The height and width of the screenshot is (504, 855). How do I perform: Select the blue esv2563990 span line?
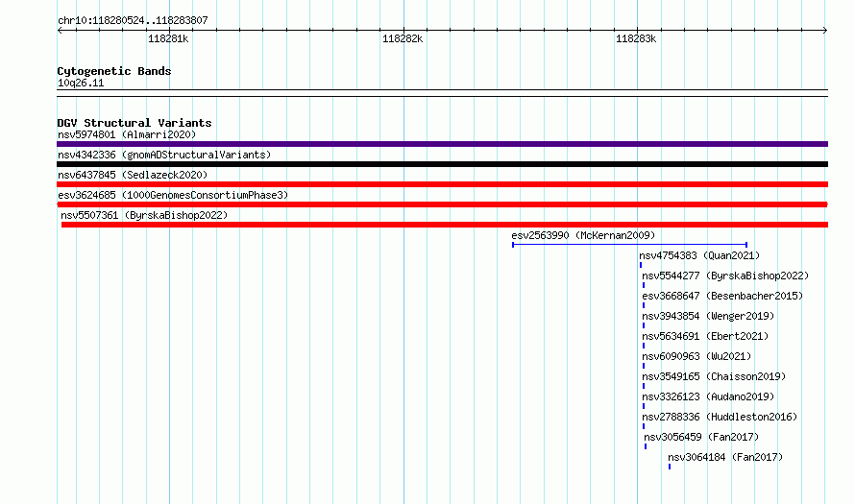tap(629, 245)
